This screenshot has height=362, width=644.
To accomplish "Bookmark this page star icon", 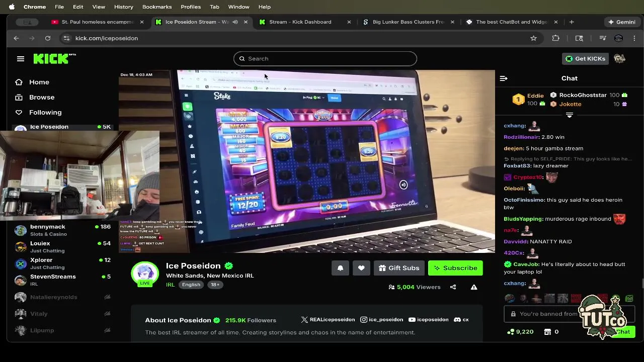I will [533, 38].
